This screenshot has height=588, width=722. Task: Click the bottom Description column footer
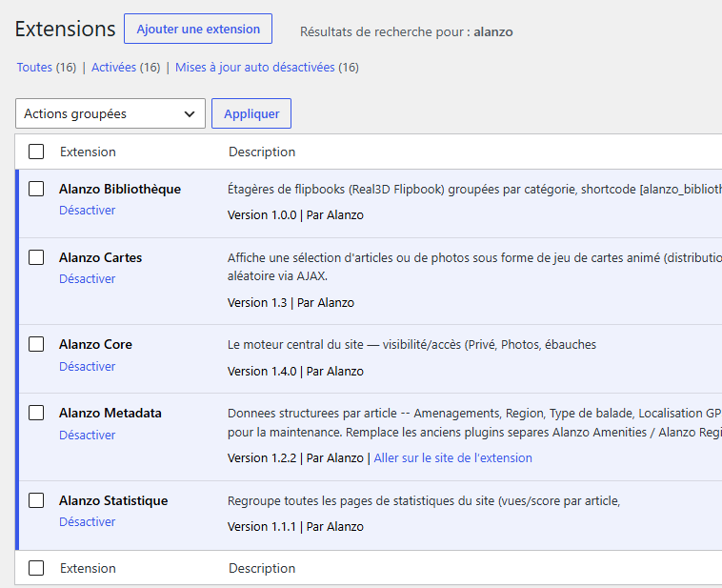[x=262, y=568]
